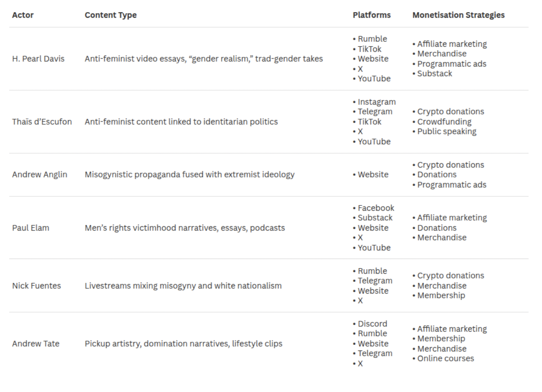The width and height of the screenshot is (542, 392).
Task: Click the Content Type column header
Action: [x=110, y=15]
